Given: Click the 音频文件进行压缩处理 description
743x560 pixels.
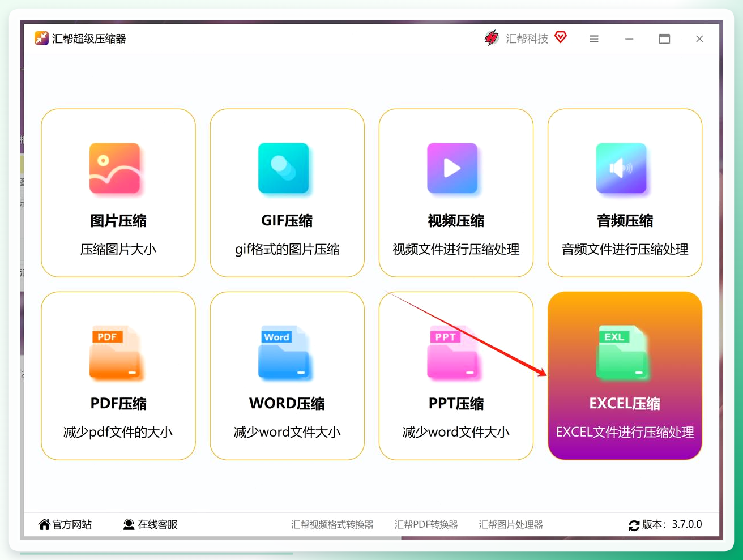Looking at the screenshot, I should pos(625,250).
